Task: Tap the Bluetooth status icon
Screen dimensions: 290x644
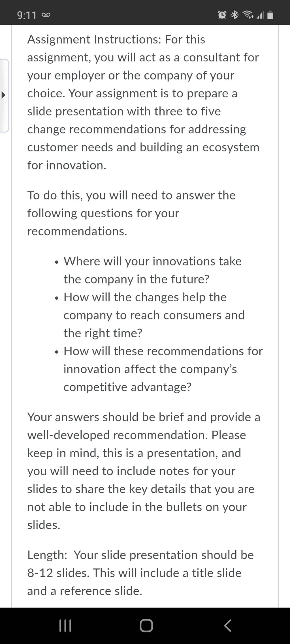Action: click(x=234, y=15)
